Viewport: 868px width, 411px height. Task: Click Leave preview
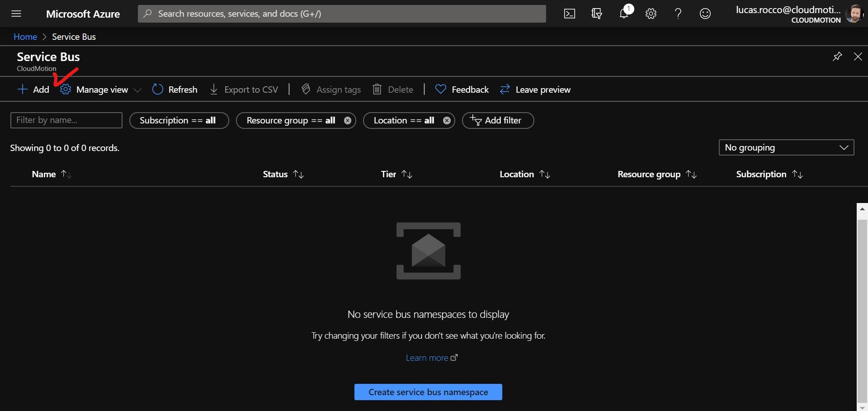(535, 90)
